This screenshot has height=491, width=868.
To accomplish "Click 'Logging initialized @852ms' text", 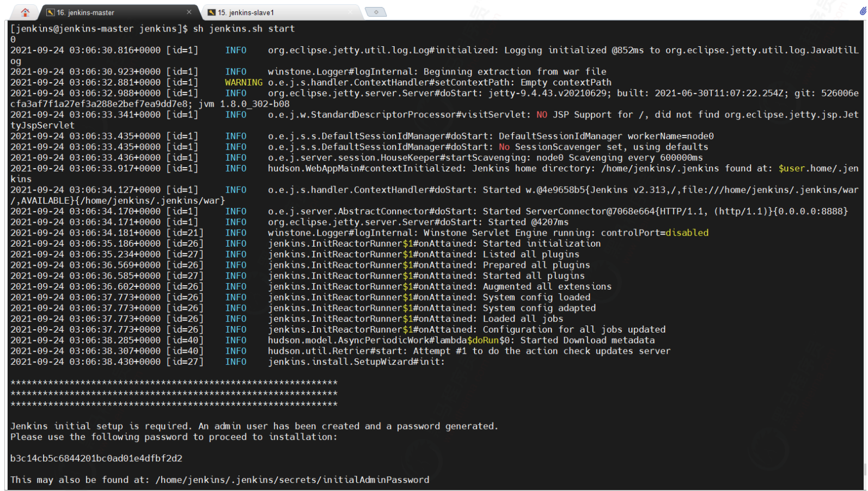I will click(x=574, y=50).
